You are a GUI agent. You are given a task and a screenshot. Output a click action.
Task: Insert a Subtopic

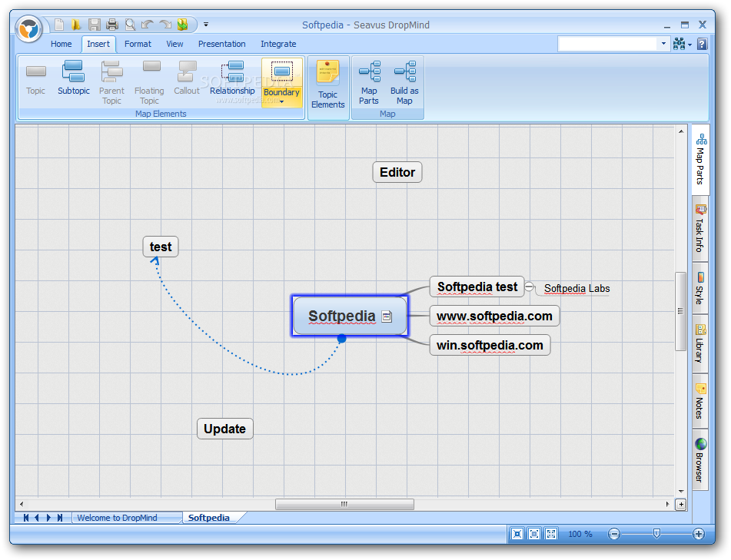click(74, 78)
